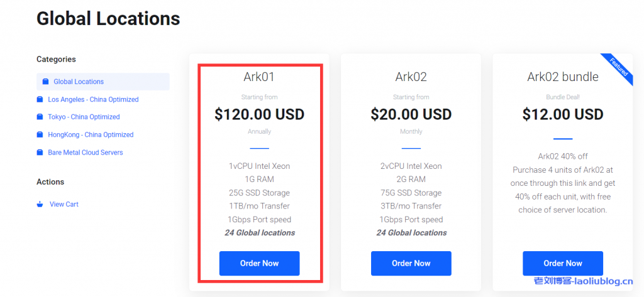Click box icon beside Bare Metal Cloud Servers
Viewport: 644px width, 297px height.
[x=40, y=153]
